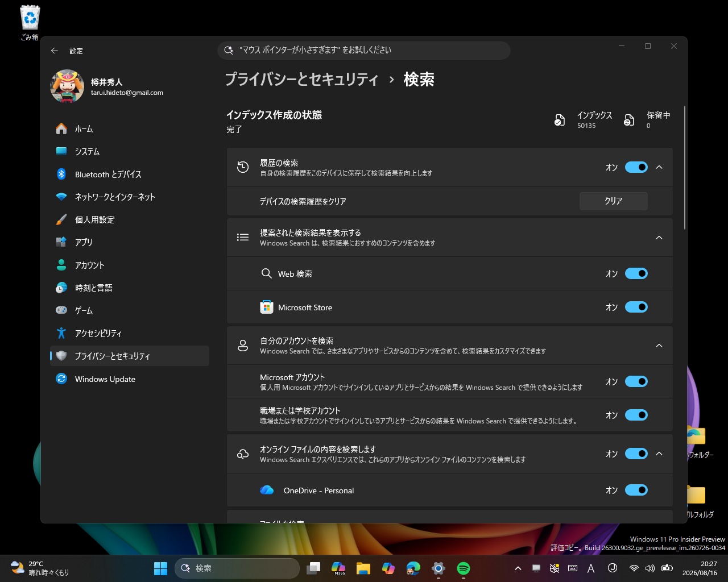
Task: Open Spotify from the taskbar
Action: (x=464, y=568)
